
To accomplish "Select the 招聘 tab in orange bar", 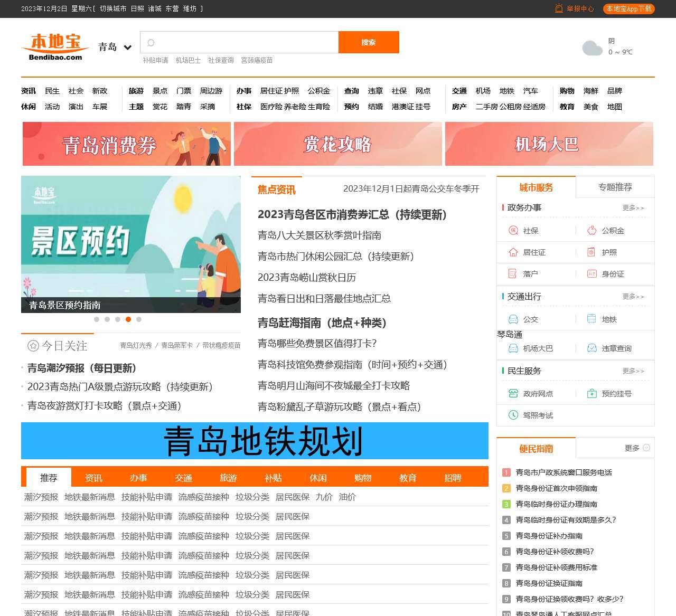I will coord(453,478).
